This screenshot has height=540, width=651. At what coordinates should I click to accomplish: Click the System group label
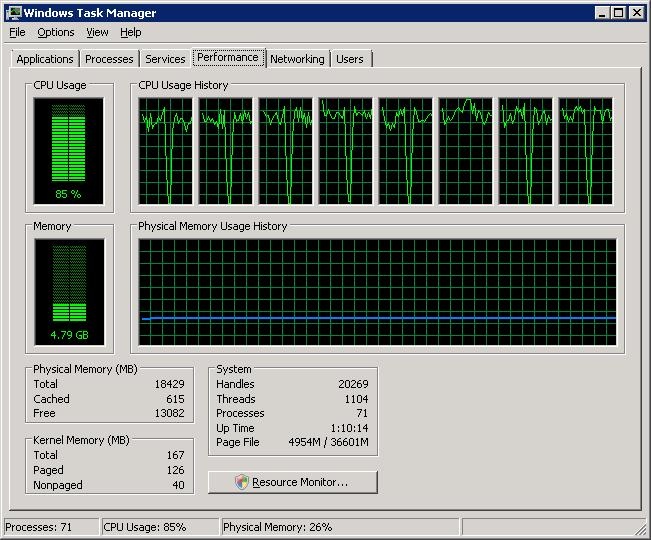(x=234, y=369)
